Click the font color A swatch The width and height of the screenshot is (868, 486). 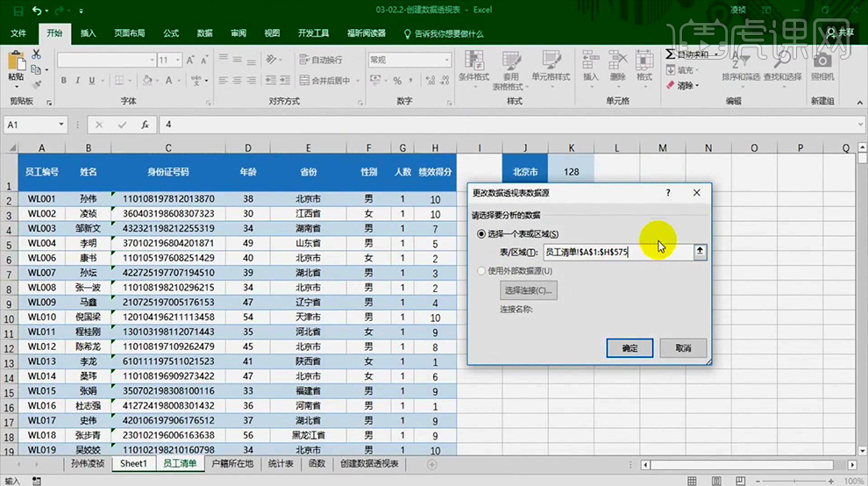[x=169, y=81]
